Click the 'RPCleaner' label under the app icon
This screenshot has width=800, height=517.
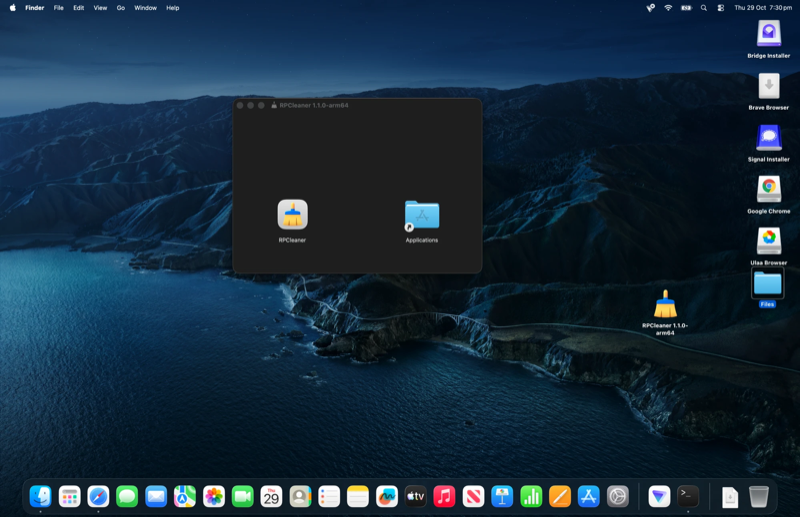(x=292, y=240)
